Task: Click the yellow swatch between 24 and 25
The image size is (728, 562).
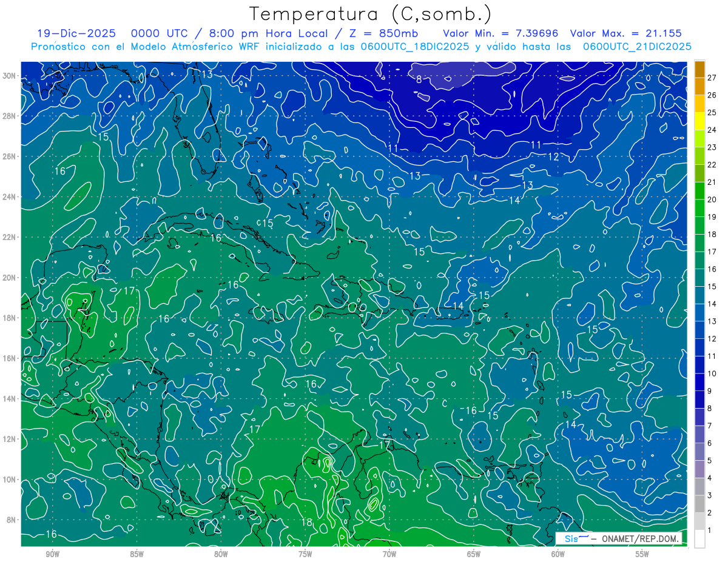Action: 699,121
